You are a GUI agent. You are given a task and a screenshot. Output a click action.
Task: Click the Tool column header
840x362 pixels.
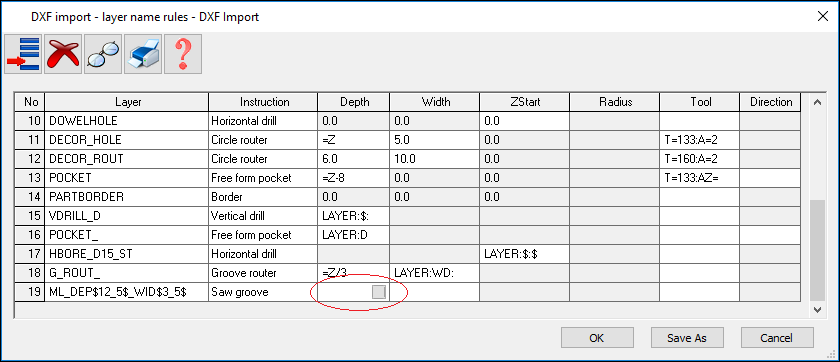click(x=700, y=102)
